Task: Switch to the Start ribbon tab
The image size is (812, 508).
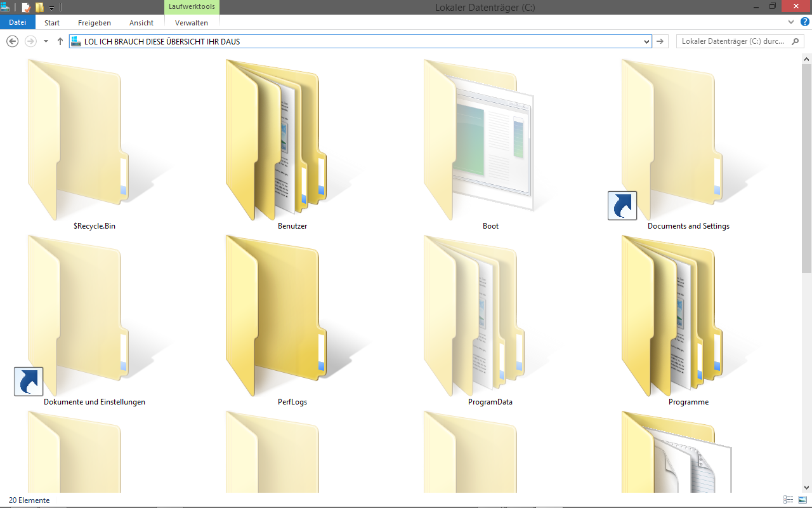Action: coord(52,23)
